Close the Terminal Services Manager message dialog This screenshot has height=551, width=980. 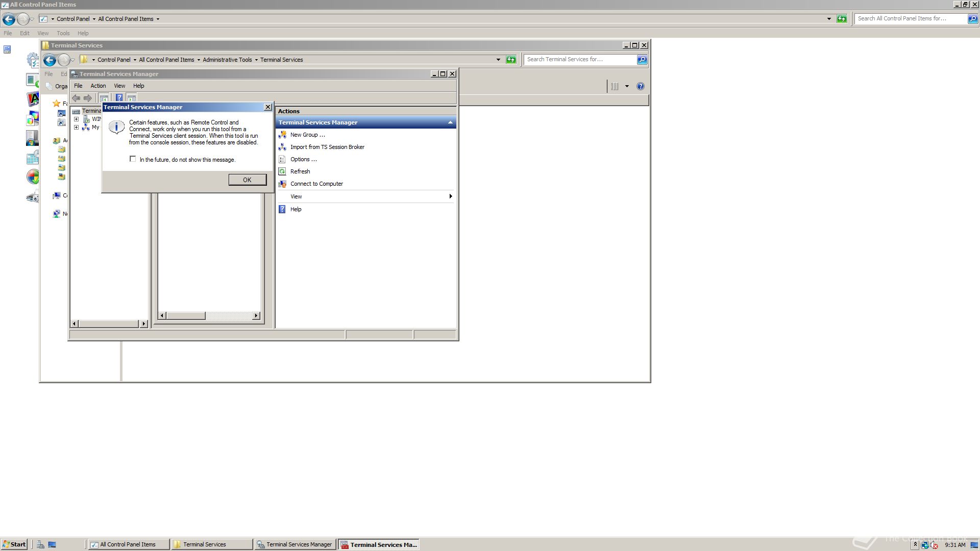tap(268, 107)
